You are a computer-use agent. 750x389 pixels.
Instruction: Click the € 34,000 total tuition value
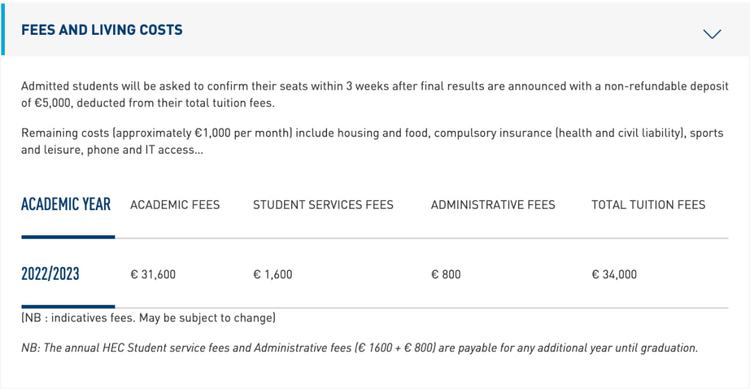click(614, 274)
